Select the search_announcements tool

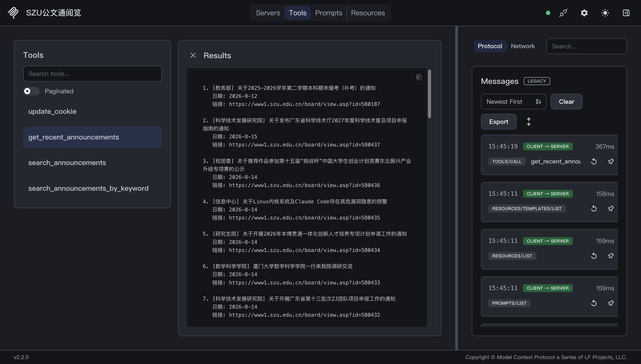click(92, 163)
